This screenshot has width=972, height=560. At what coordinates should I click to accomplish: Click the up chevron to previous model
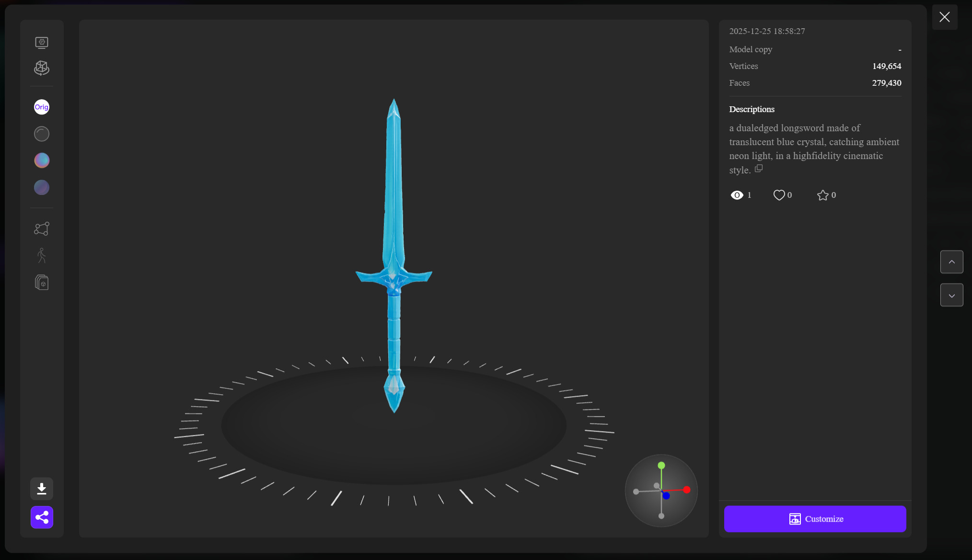(952, 262)
